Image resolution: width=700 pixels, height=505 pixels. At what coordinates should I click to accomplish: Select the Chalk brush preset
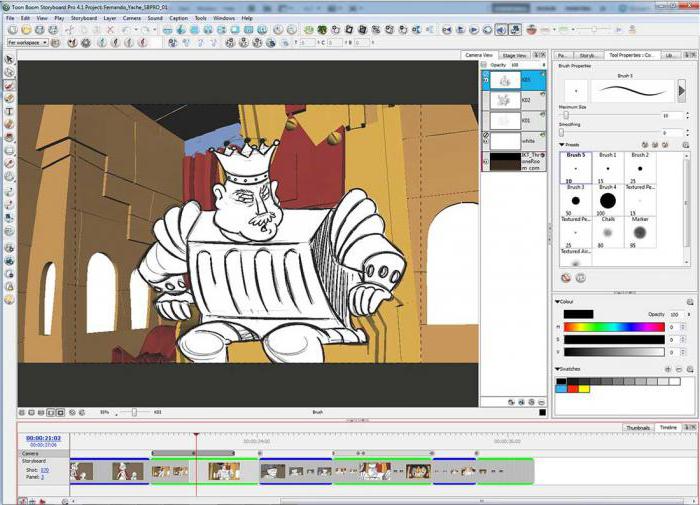[608, 232]
